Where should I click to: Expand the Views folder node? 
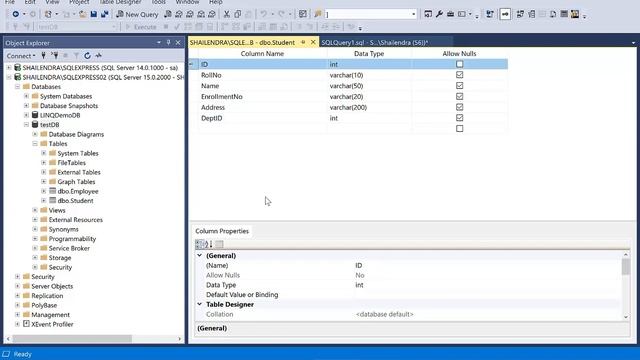coord(35,210)
